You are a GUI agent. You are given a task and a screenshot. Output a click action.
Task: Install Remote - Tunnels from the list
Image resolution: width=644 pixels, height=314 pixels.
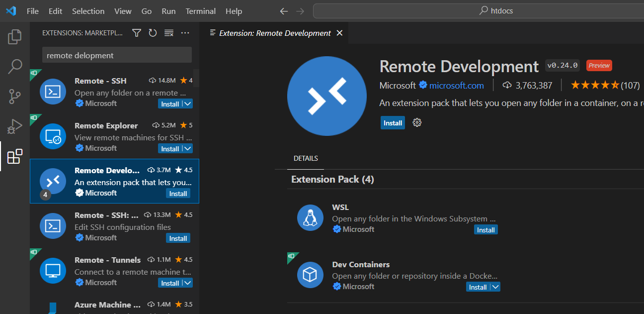[170, 283]
